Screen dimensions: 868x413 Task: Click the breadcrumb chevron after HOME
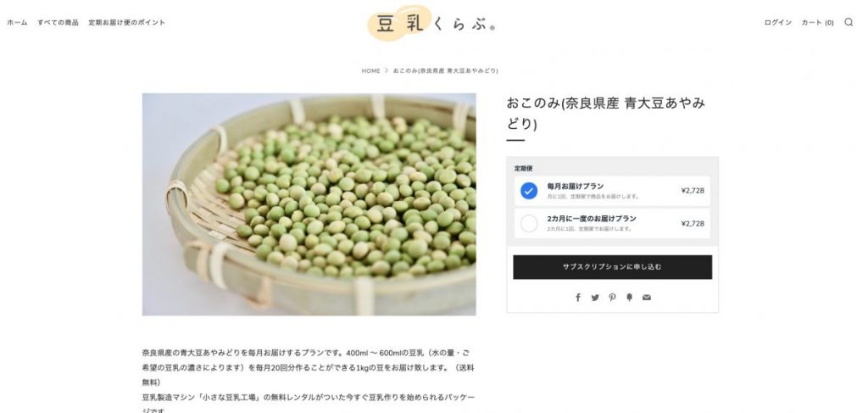coord(387,71)
